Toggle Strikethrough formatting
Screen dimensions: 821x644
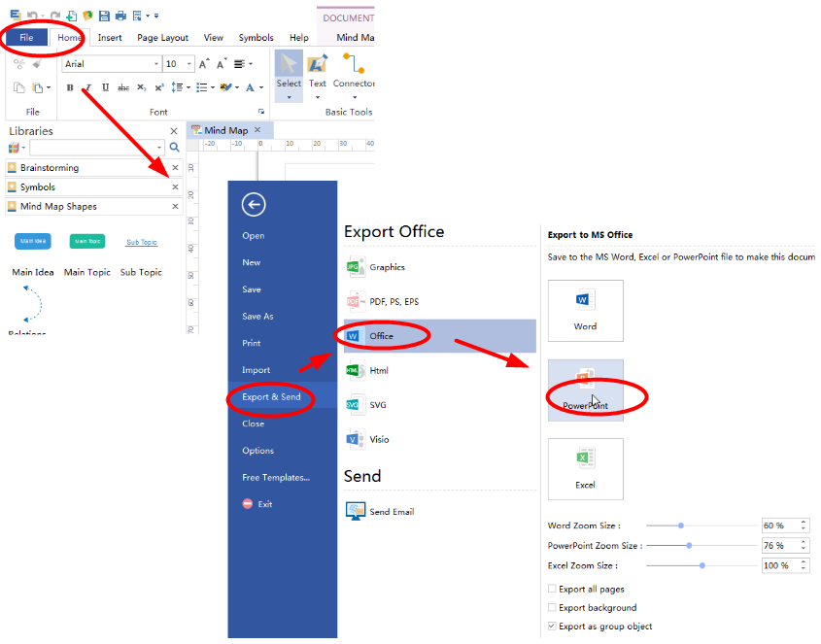(x=123, y=87)
